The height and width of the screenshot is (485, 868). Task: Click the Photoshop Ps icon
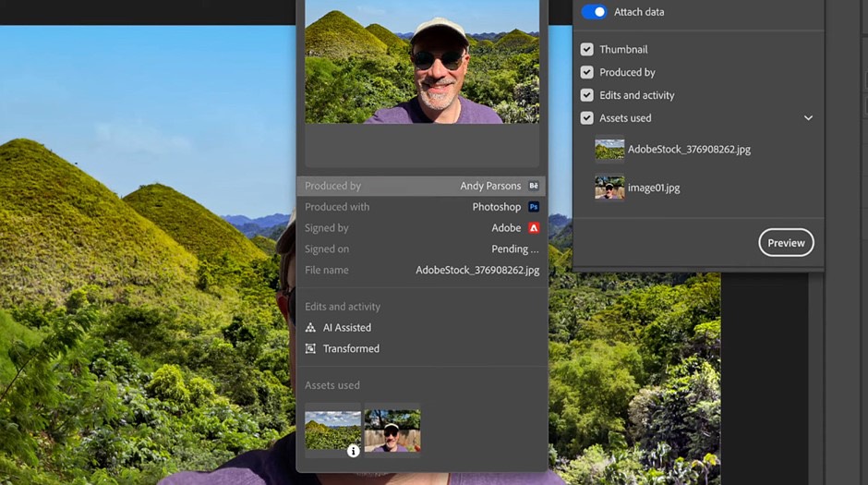pyautogui.click(x=534, y=207)
